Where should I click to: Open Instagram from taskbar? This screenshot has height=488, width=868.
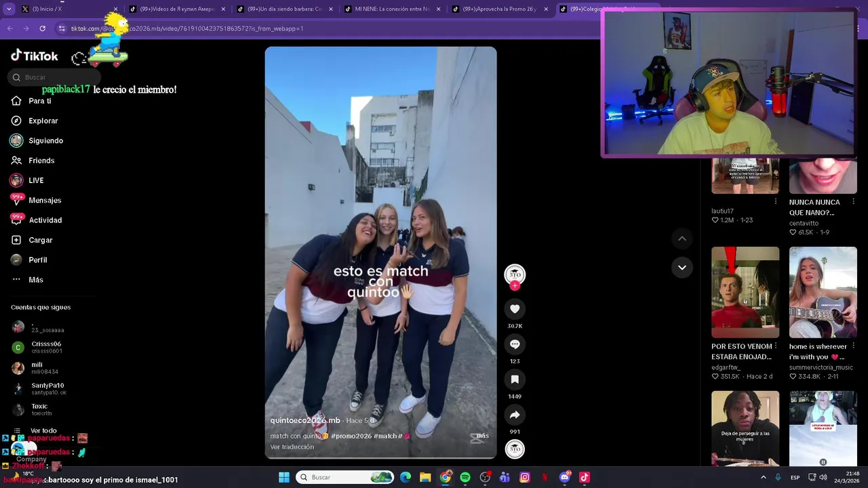click(x=525, y=477)
